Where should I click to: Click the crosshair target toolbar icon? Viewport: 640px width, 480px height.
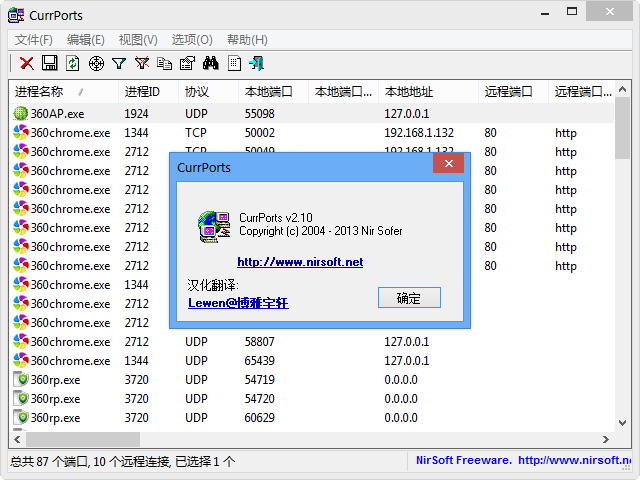pyautogui.click(x=96, y=63)
